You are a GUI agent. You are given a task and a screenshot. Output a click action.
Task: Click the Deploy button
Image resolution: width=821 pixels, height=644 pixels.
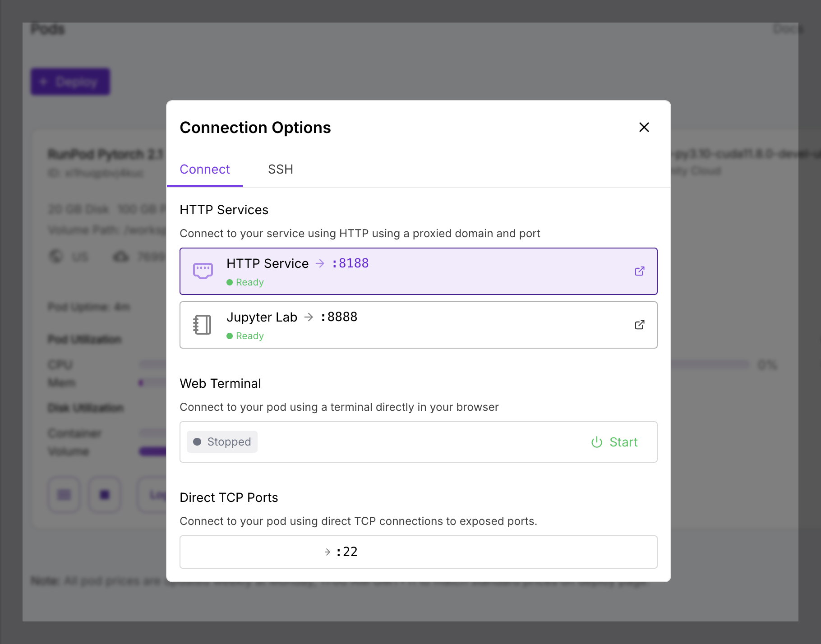[70, 81]
